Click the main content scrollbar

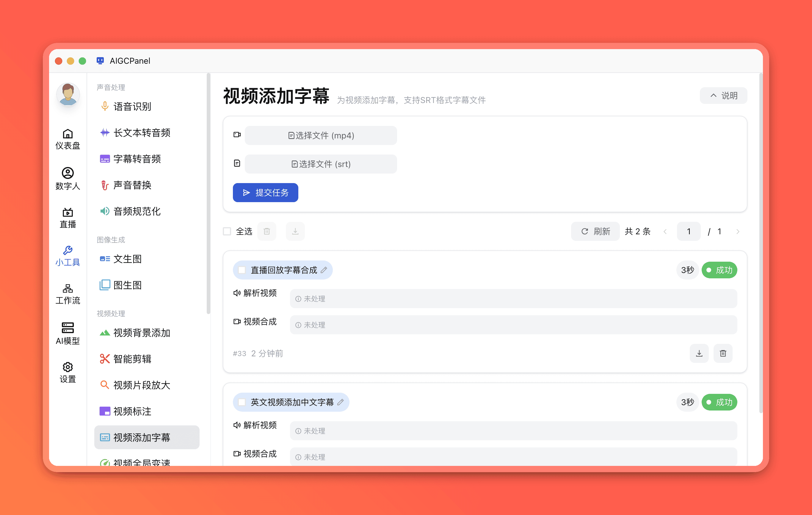point(761,243)
